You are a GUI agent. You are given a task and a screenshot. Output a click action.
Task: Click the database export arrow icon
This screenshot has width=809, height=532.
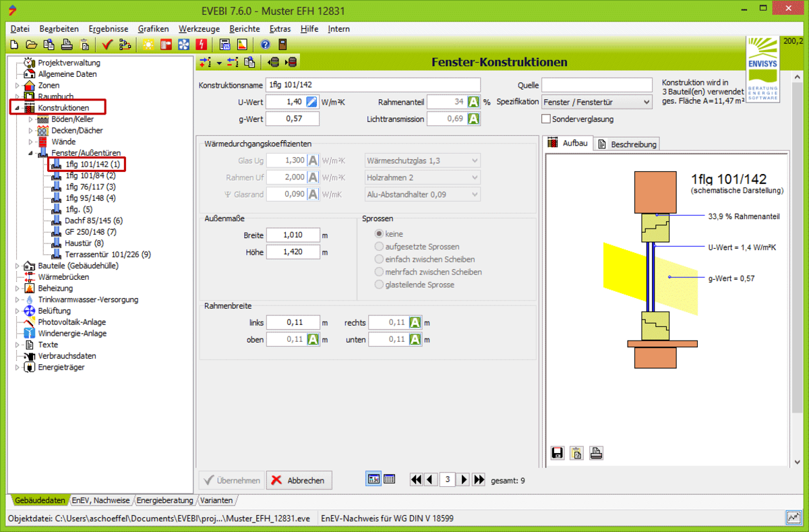click(291, 63)
